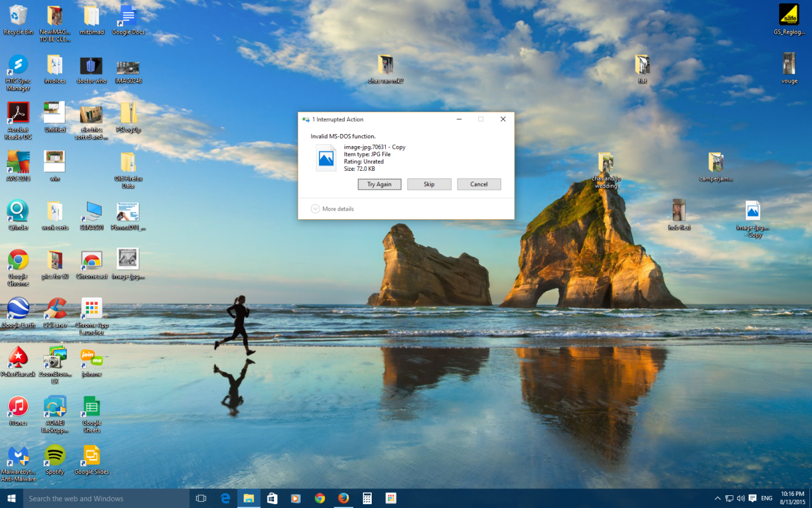Open File Explorer from the taskbar
Screen dimensions: 812x508
249,498
